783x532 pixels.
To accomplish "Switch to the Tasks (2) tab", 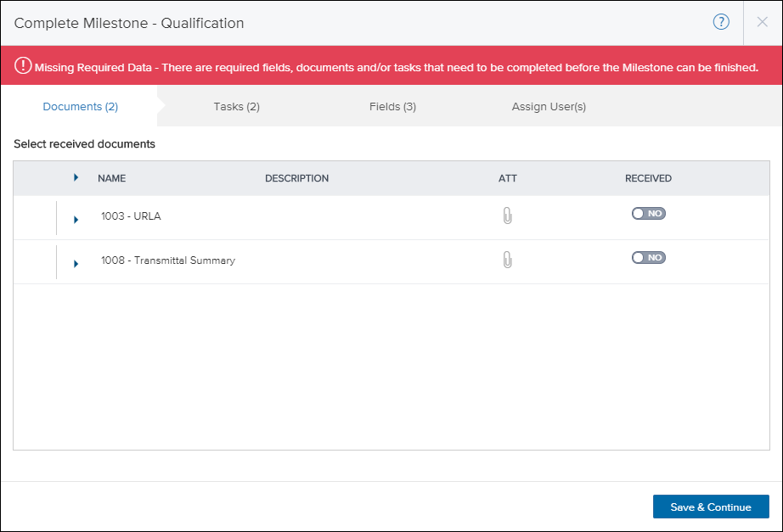I will [237, 106].
